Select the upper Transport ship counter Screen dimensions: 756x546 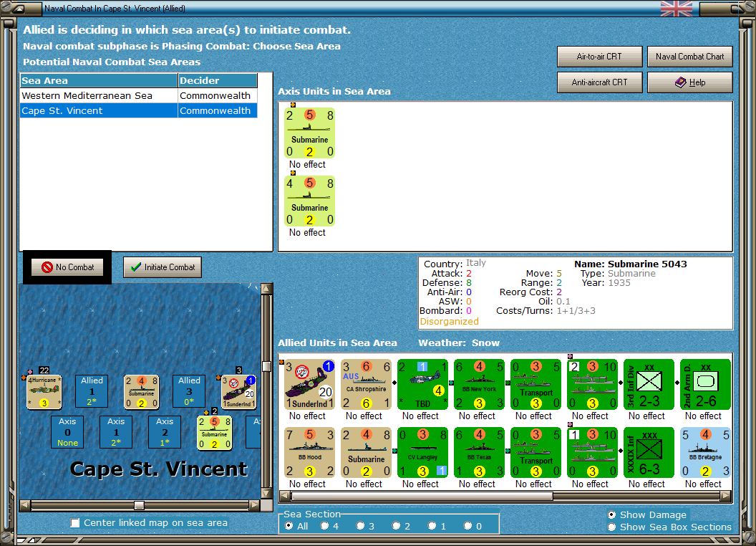pos(535,384)
